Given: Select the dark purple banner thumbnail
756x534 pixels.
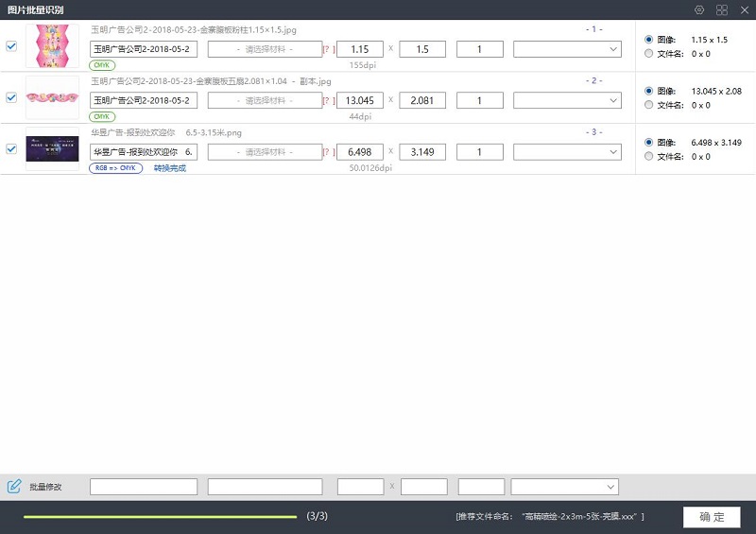Looking at the screenshot, I should pos(52,148).
